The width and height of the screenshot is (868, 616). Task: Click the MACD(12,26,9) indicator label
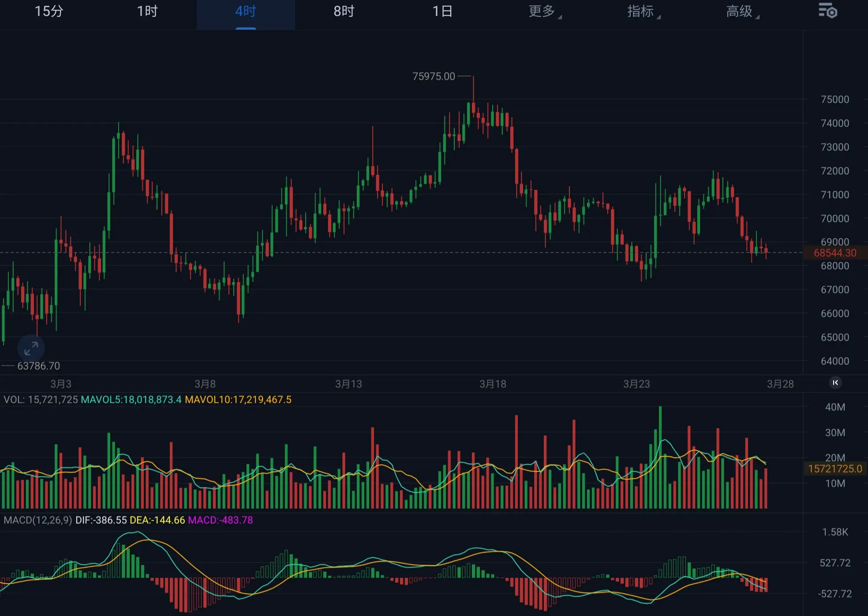(38, 520)
